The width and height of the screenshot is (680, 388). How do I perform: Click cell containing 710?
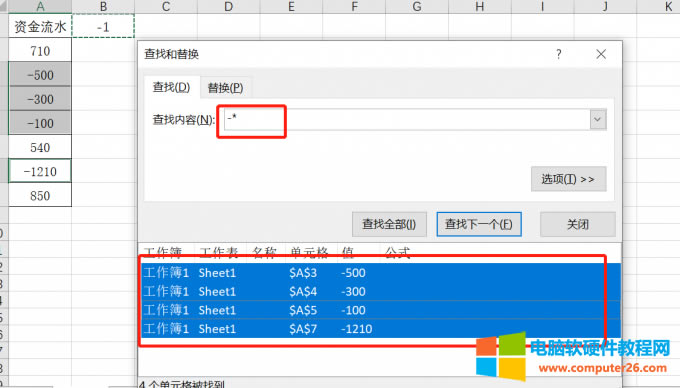point(40,51)
